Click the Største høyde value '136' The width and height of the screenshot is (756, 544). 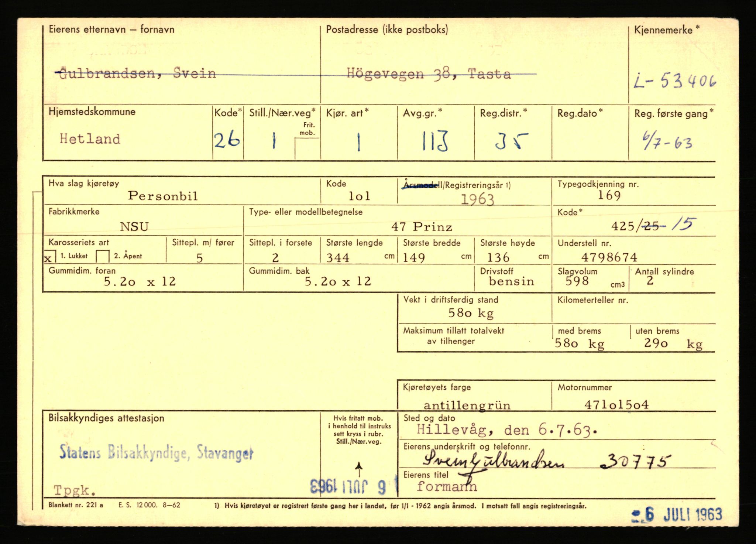pyautogui.click(x=498, y=257)
